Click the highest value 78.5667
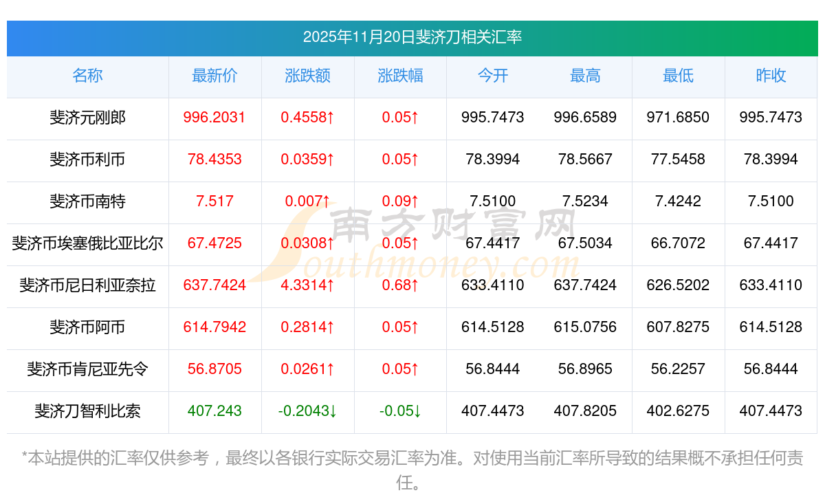This screenshot has width=825, height=504. 585,160
